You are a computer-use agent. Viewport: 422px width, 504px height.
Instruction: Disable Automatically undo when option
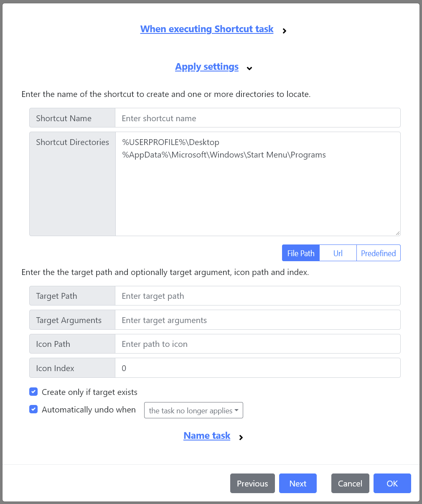tap(33, 409)
